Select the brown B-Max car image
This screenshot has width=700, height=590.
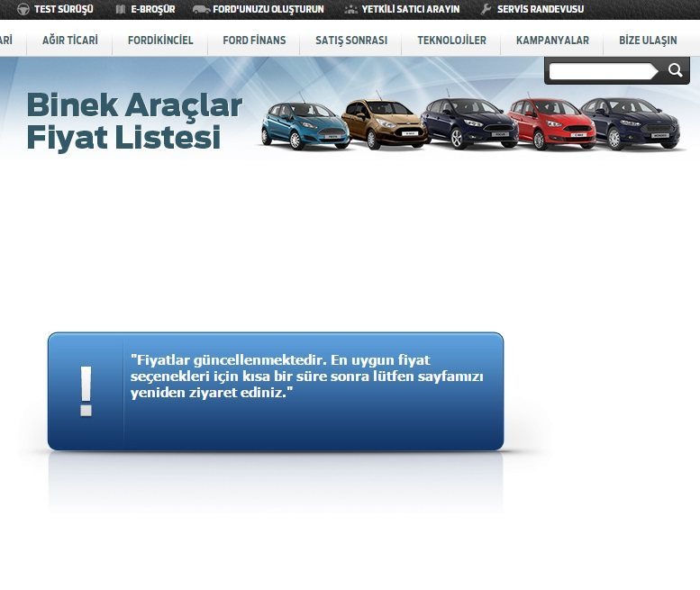[x=382, y=123]
